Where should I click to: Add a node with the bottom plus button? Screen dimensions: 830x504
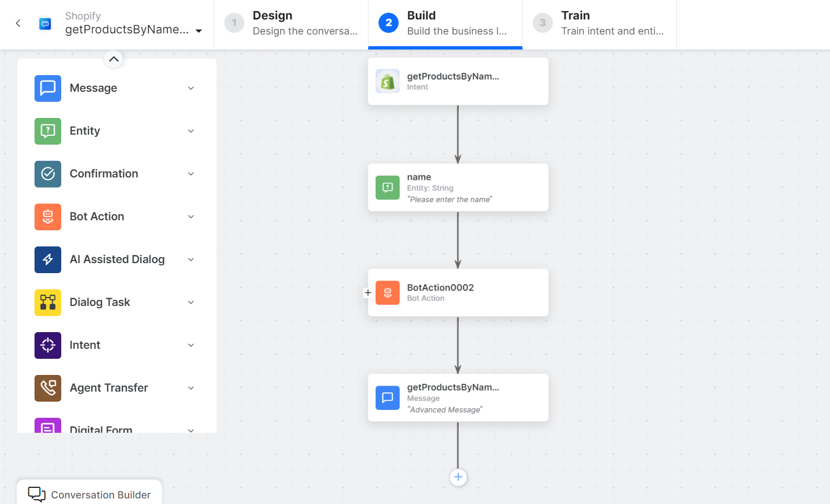tap(458, 477)
